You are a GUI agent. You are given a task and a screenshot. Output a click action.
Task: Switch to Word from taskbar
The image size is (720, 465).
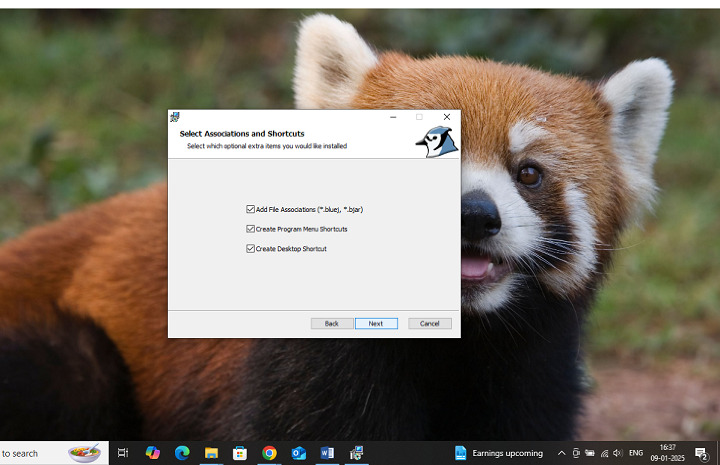327,454
